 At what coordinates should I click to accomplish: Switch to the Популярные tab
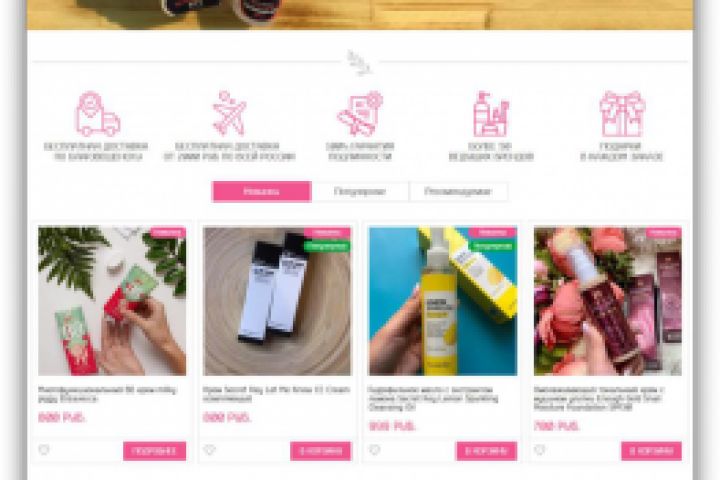(x=360, y=192)
